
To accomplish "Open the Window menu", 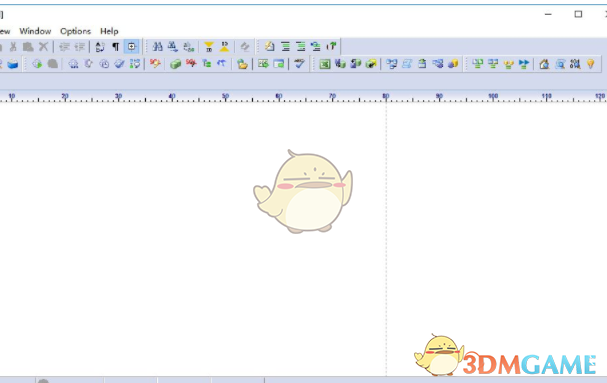I will pyautogui.click(x=35, y=31).
